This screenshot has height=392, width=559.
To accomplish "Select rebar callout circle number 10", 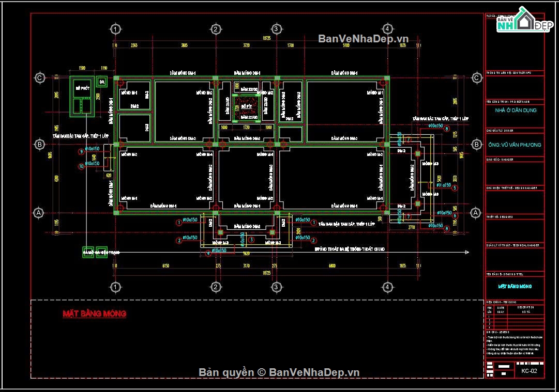I will [81, 166].
